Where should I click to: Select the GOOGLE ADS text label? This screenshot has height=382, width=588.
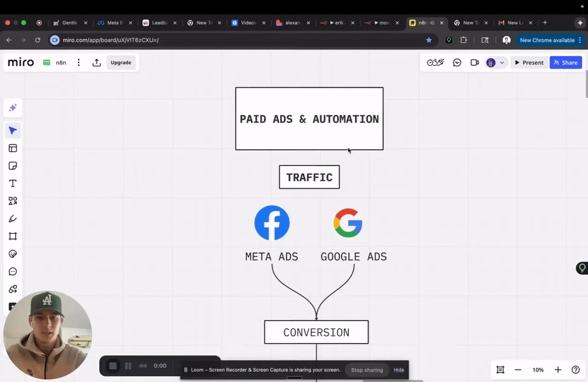pos(354,256)
